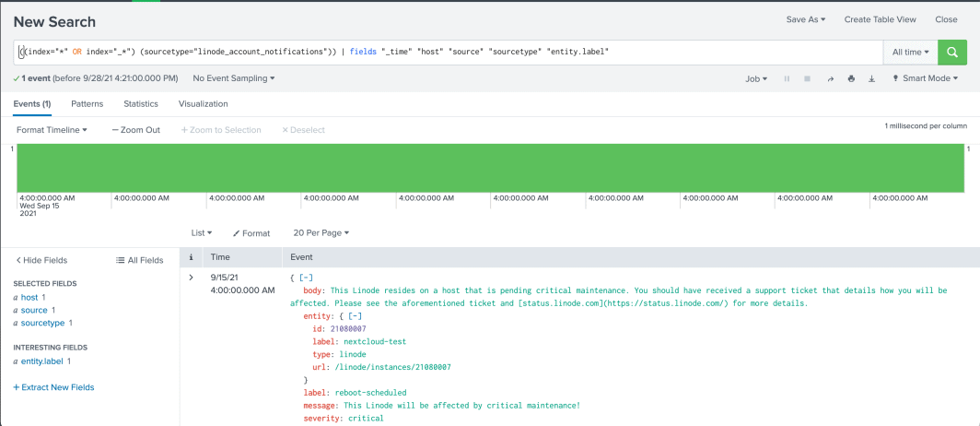Print the search results
980x426 pixels.
pyautogui.click(x=851, y=79)
